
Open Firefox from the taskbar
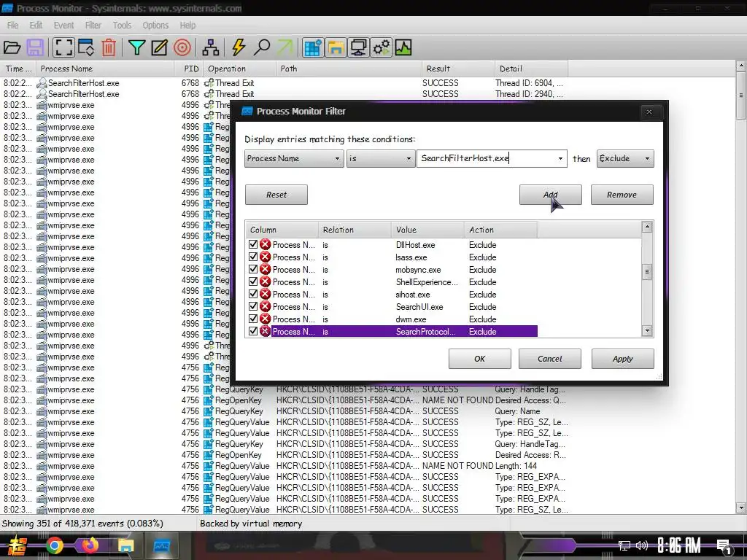(90, 545)
